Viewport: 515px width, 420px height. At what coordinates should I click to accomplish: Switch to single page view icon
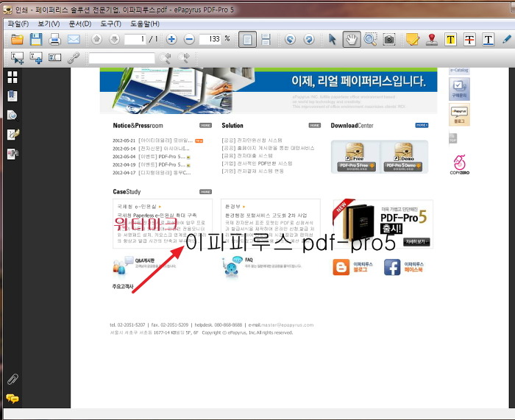(247, 40)
